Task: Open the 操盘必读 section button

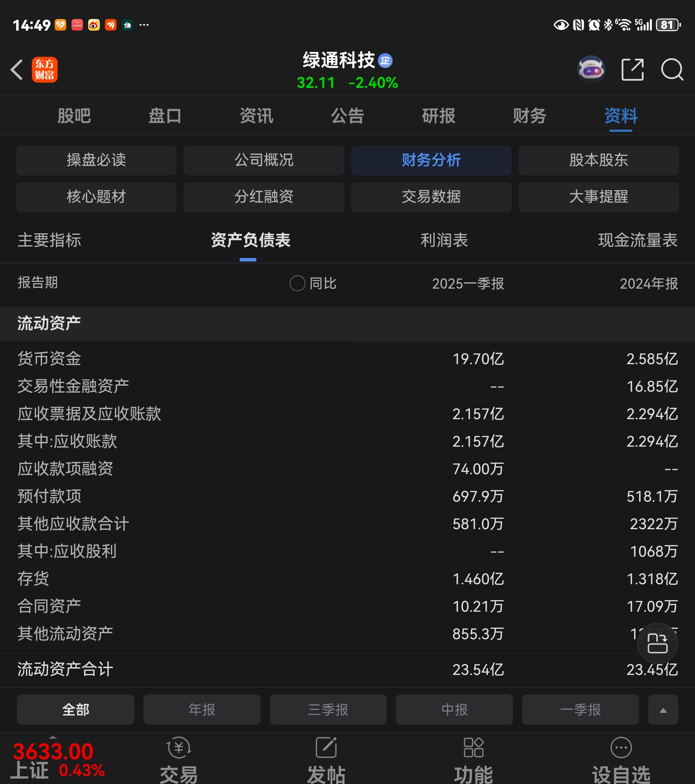Action: click(x=96, y=160)
